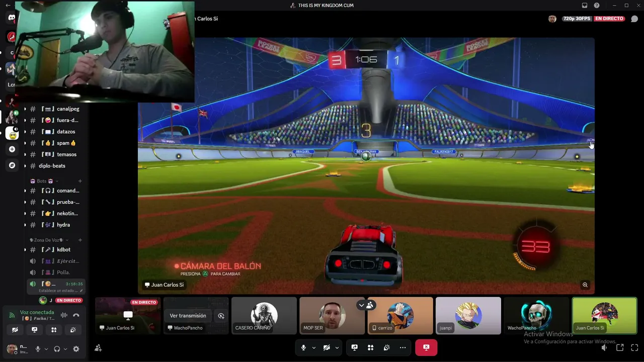This screenshot has width=644, height=362.
Task: Open headphones output options arrow
Action: pyautogui.click(x=65, y=349)
